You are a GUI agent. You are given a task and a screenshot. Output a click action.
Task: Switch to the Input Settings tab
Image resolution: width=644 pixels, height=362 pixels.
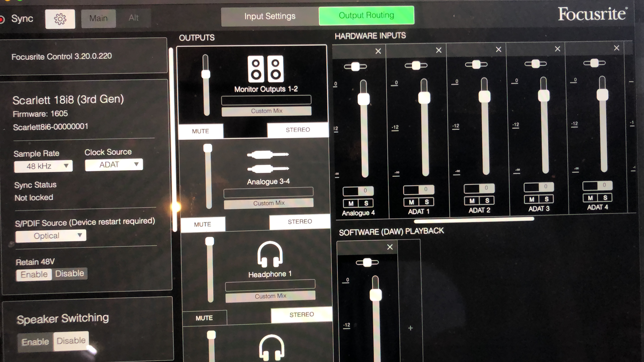point(270,16)
